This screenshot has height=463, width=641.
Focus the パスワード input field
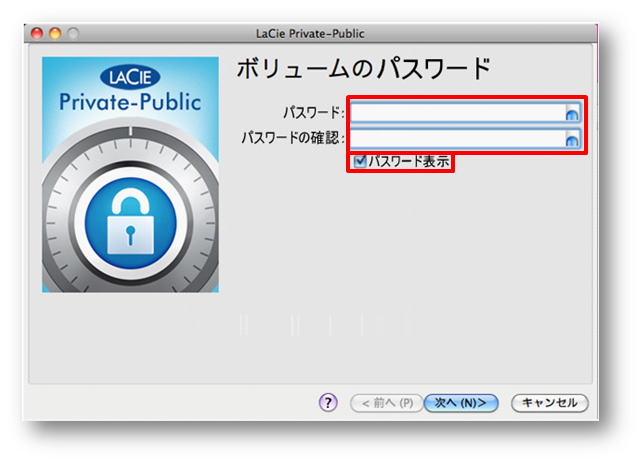(465, 113)
